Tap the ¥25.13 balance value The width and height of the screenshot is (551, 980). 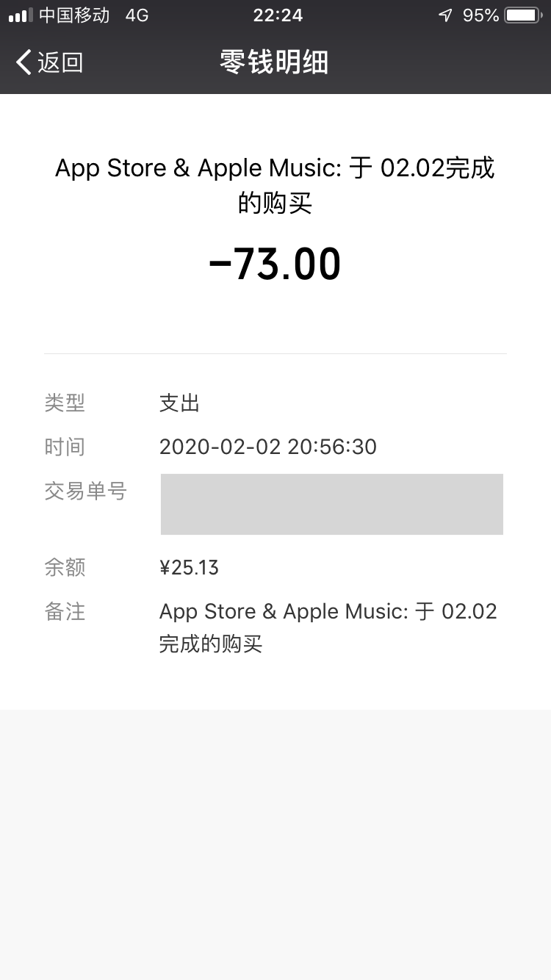coord(190,567)
